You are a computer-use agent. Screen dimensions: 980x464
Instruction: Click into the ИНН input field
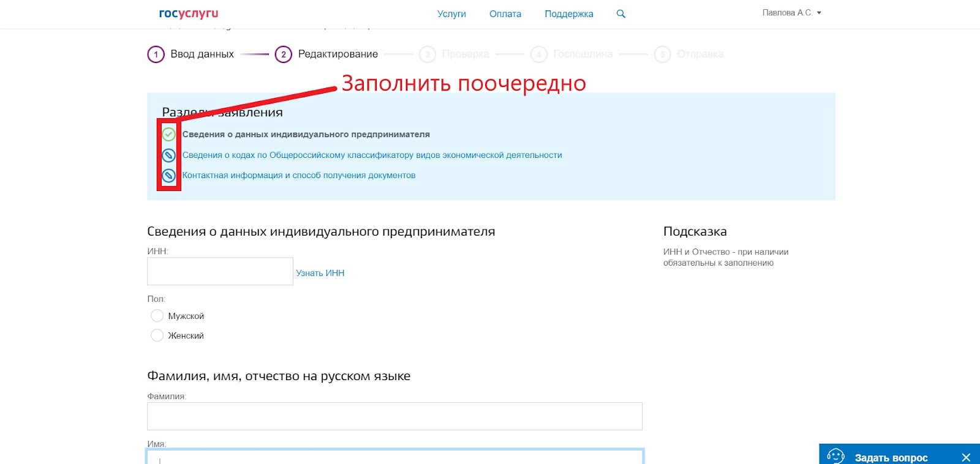point(220,271)
